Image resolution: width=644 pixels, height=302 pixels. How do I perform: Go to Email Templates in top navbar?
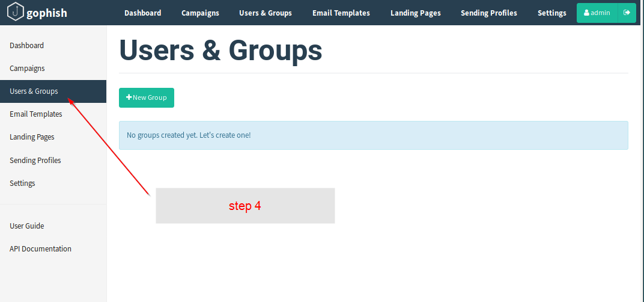341,13
